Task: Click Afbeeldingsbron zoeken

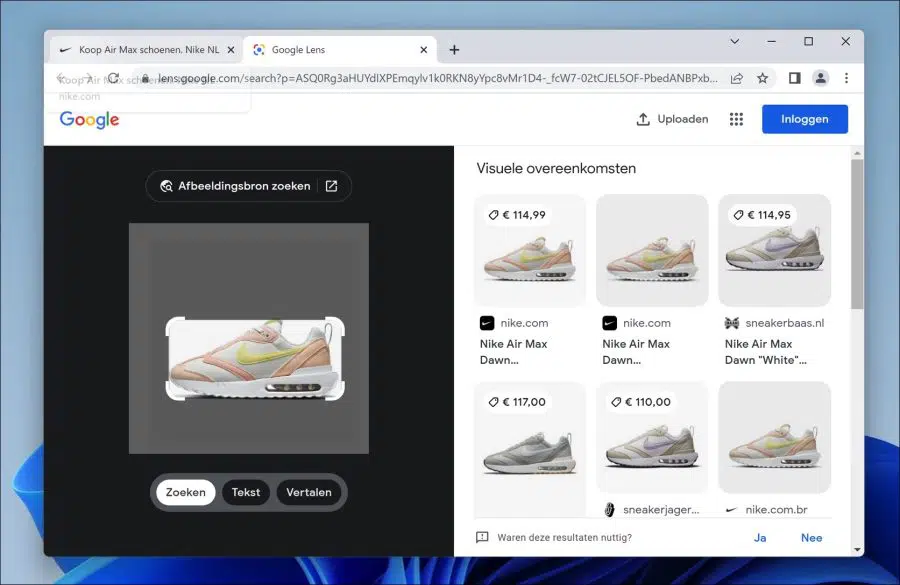Action: pyautogui.click(x=237, y=186)
